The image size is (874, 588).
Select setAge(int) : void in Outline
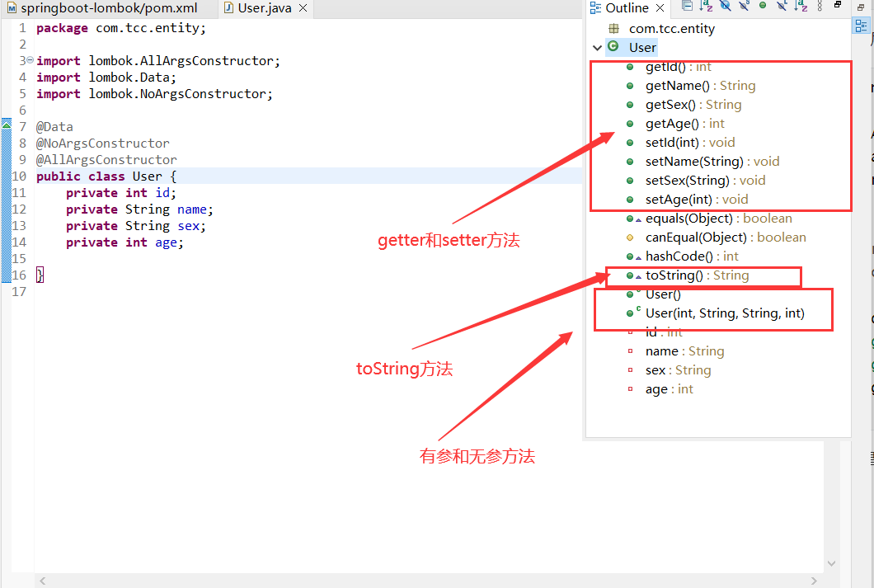click(696, 200)
